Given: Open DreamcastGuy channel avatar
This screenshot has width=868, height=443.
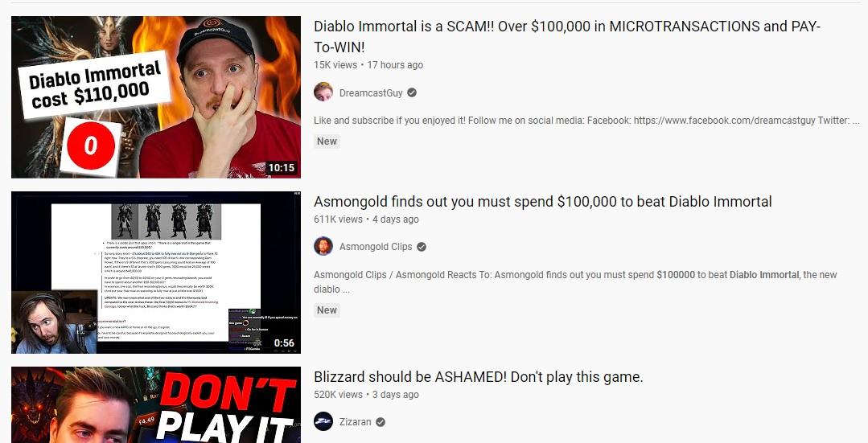Looking at the screenshot, I should 323,92.
